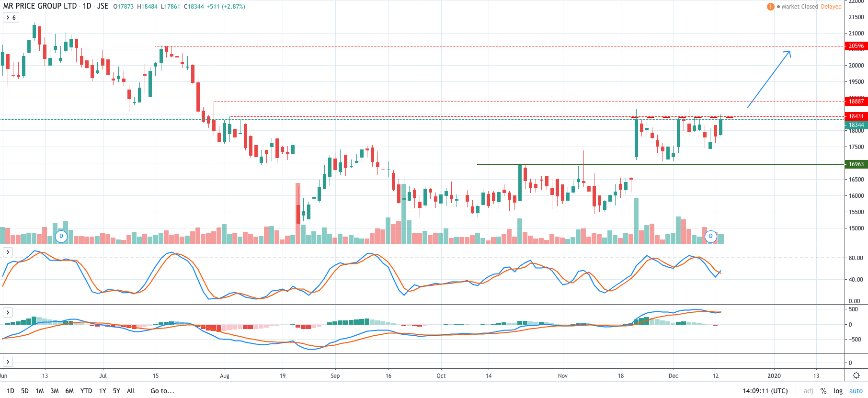This screenshot has height=398, width=868.
Task: Select the 5Y date range
Action: [x=116, y=391]
